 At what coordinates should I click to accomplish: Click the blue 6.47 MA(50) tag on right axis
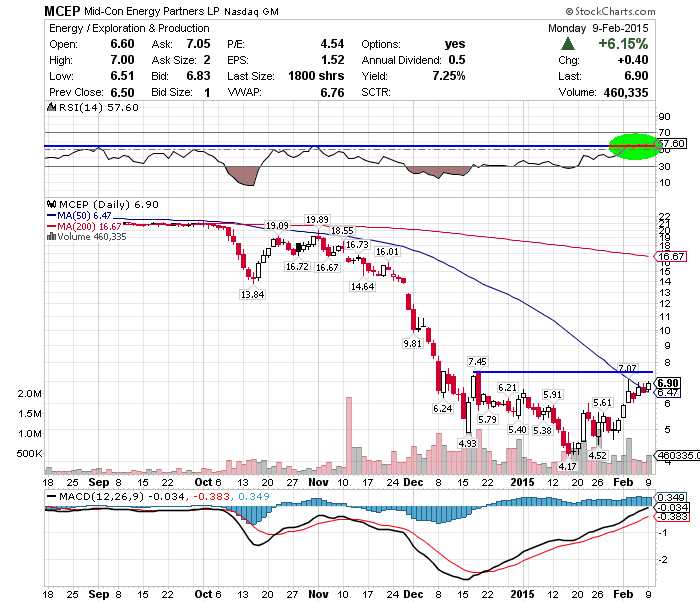click(668, 393)
